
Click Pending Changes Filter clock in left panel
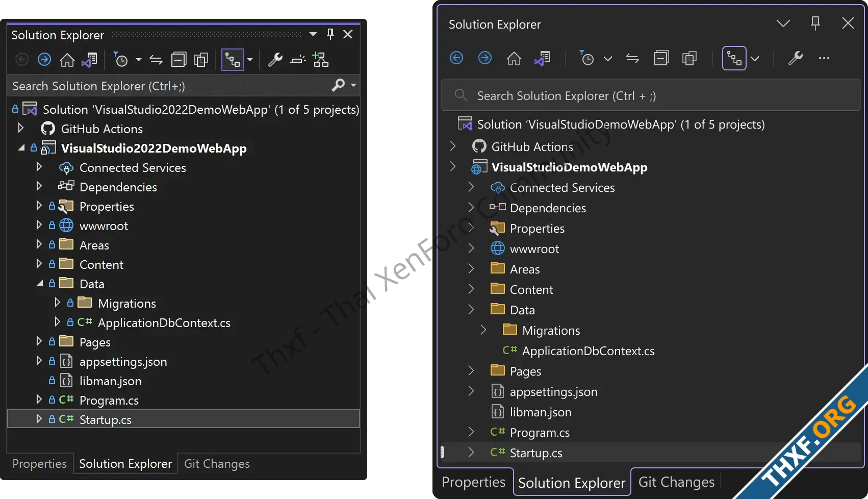(121, 60)
